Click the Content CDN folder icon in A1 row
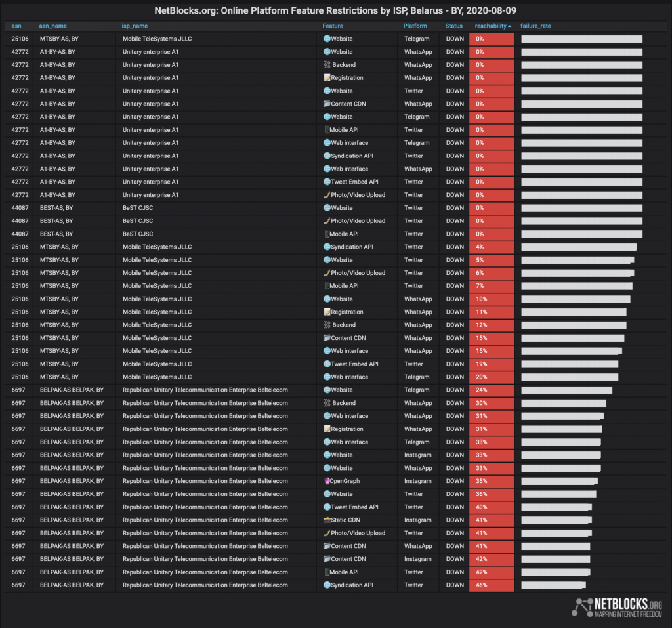Viewport: 672px width, 628px height. (x=327, y=104)
